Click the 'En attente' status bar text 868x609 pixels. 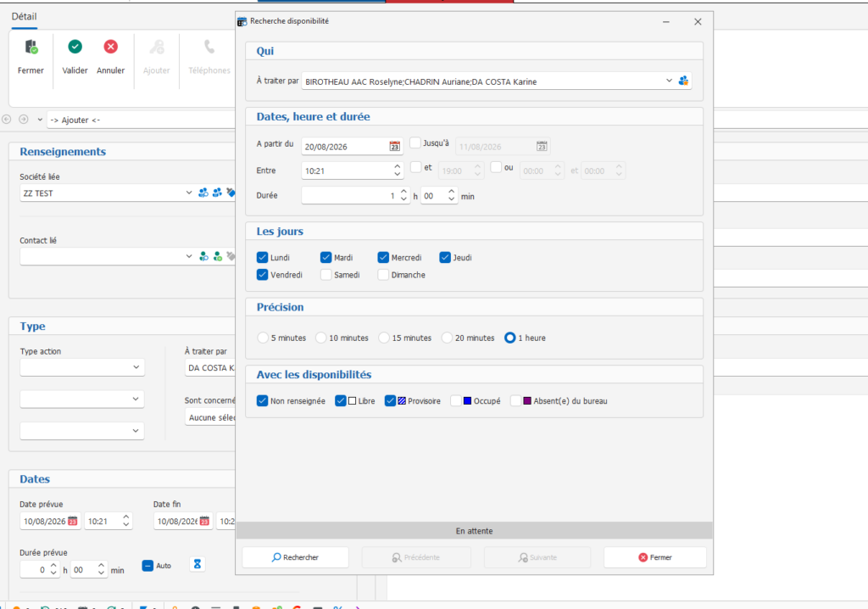coord(475,531)
